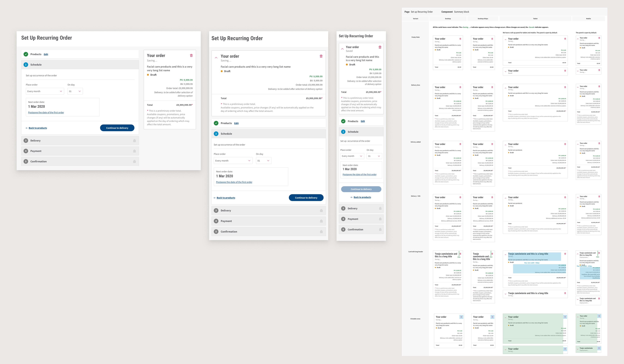Click step 2 Schedule badge in tablet layout
This screenshot has width=624, height=364.
[216, 134]
